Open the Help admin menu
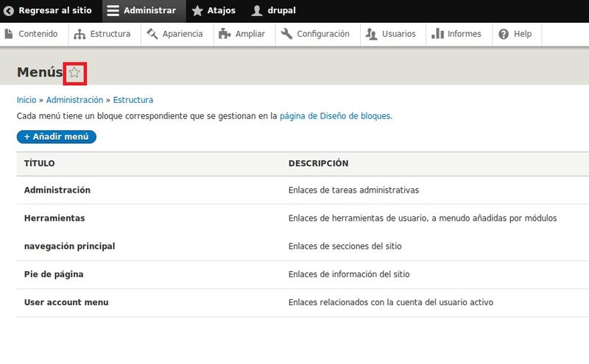 [523, 34]
